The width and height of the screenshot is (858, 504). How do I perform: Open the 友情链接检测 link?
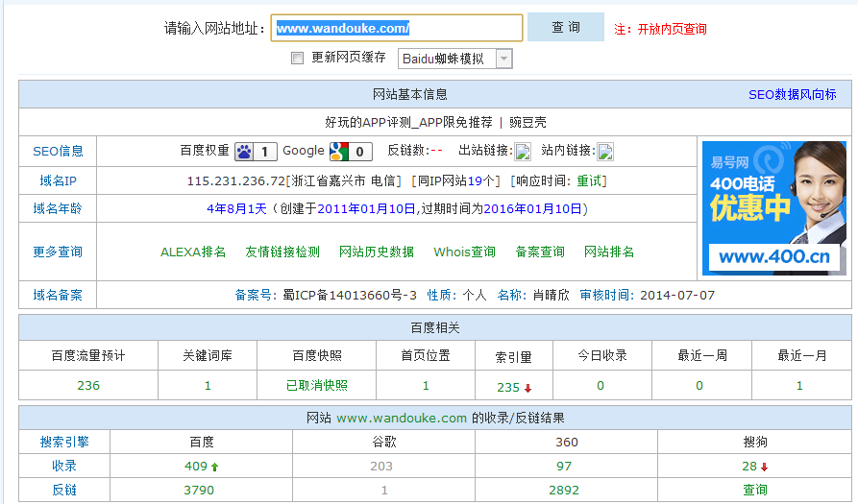tap(282, 252)
